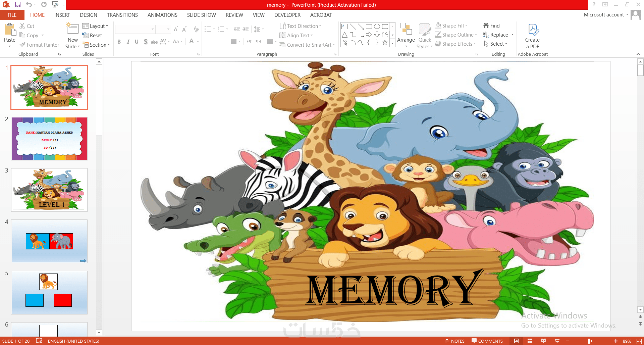This screenshot has height=345, width=644.
Task: Switch to the SLIDE SHOW tab
Action: [x=202, y=15]
